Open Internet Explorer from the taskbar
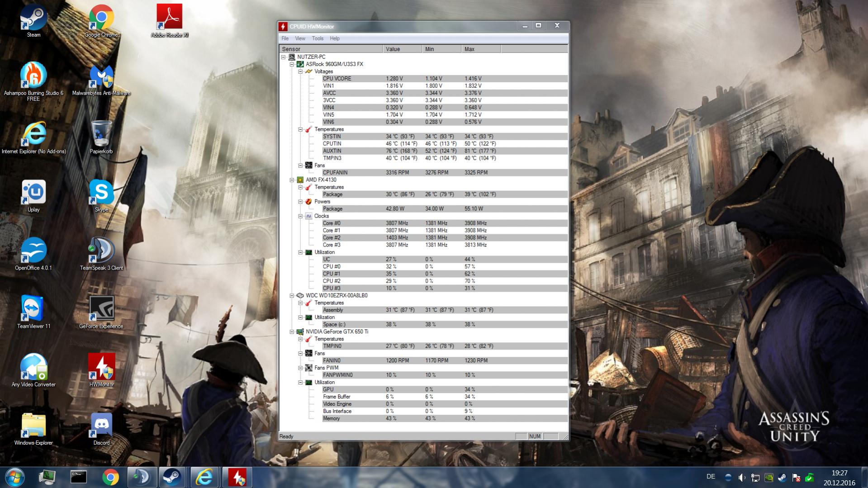The height and width of the screenshot is (488, 868). (x=204, y=477)
